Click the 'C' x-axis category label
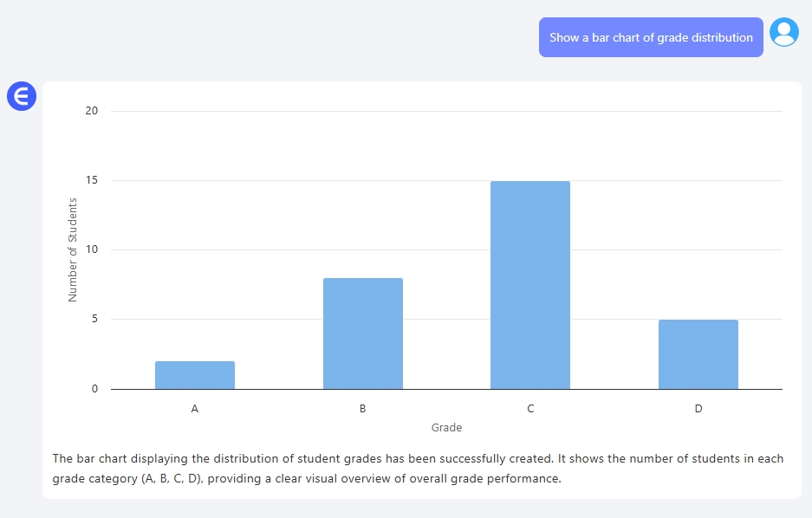The height and width of the screenshot is (518, 812). coord(530,408)
